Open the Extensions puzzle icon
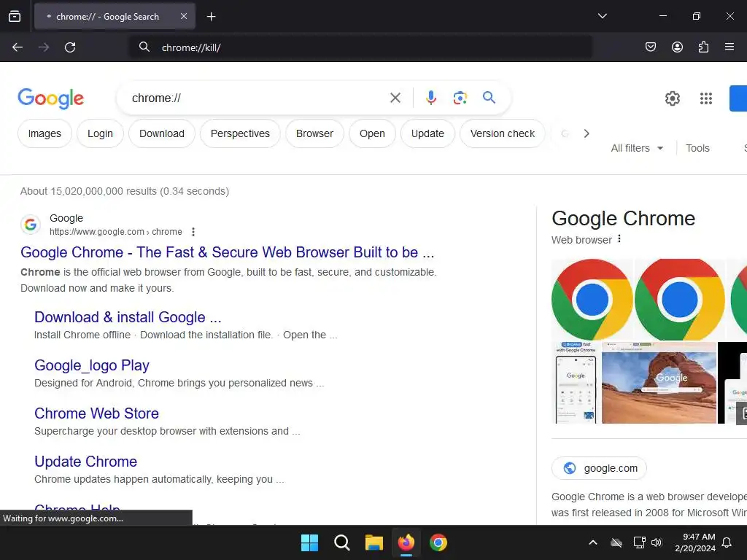 coord(703,47)
